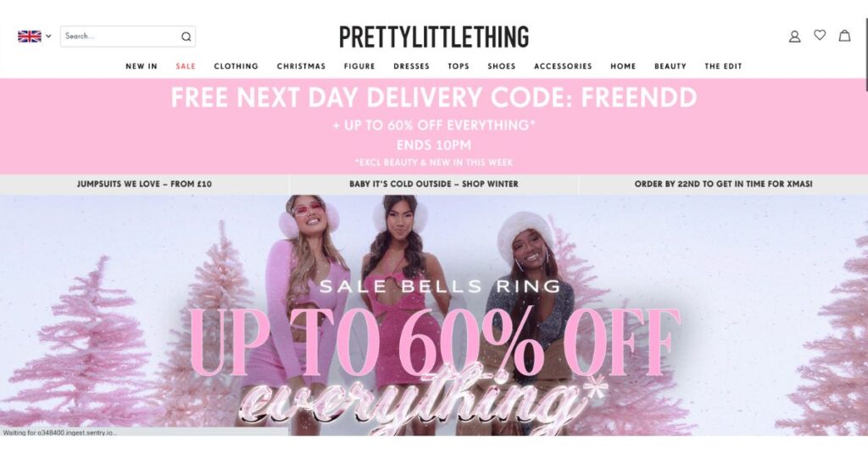Open the SALE menu item
The height and width of the screenshot is (454, 868).
pyautogui.click(x=186, y=66)
